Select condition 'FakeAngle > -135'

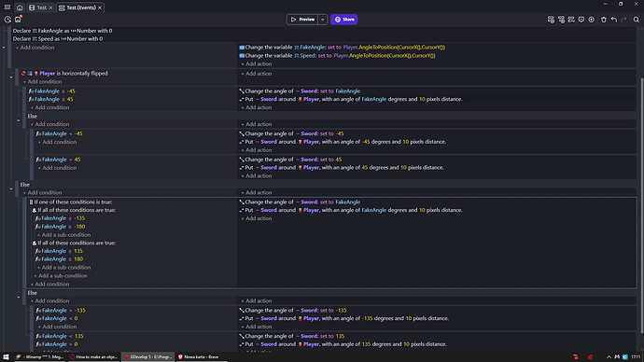click(x=61, y=311)
